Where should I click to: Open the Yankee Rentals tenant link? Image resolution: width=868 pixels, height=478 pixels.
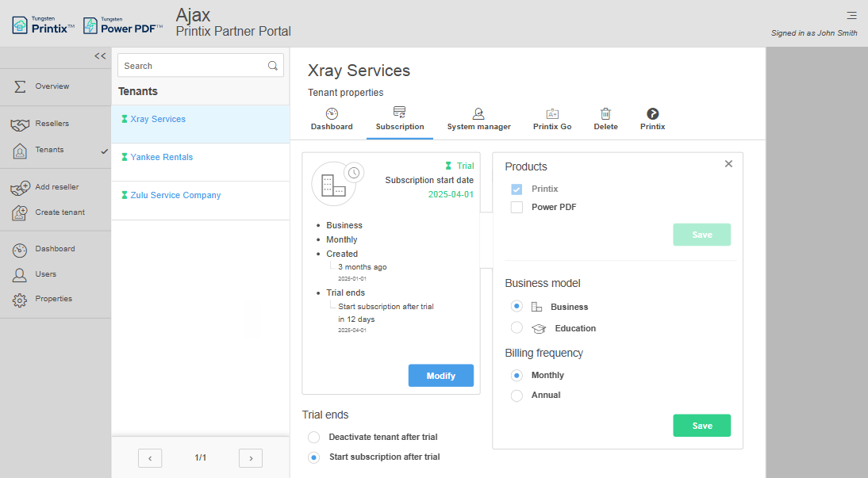162,158
